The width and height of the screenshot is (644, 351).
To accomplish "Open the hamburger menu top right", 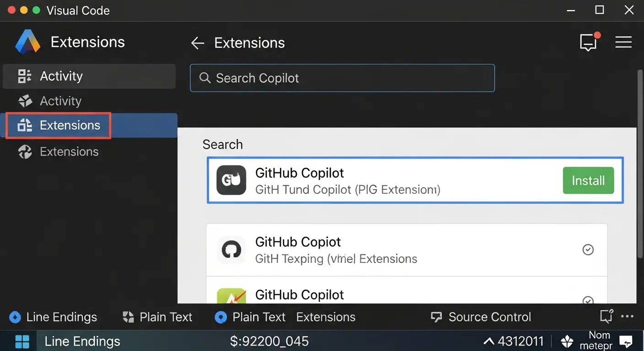I will [x=623, y=42].
